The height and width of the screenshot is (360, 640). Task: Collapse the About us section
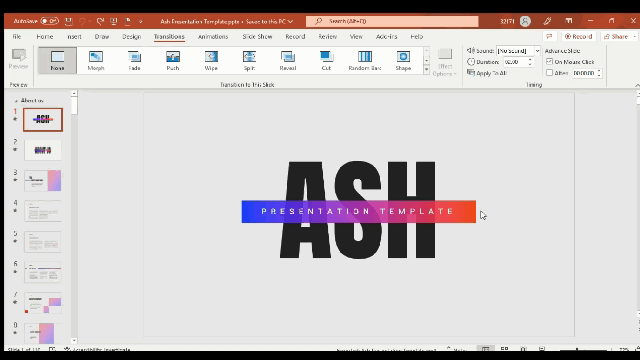[16, 100]
